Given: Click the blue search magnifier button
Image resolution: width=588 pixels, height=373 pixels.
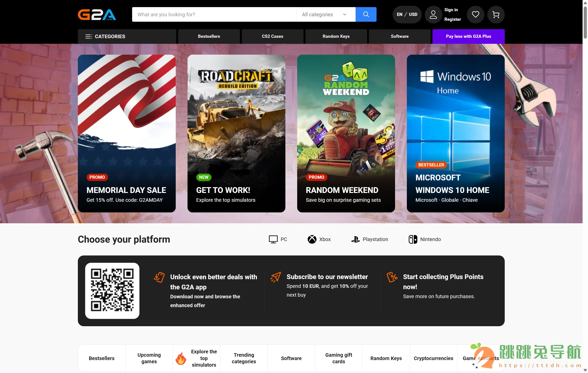Looking at the screenshot, I should (366, 14).
